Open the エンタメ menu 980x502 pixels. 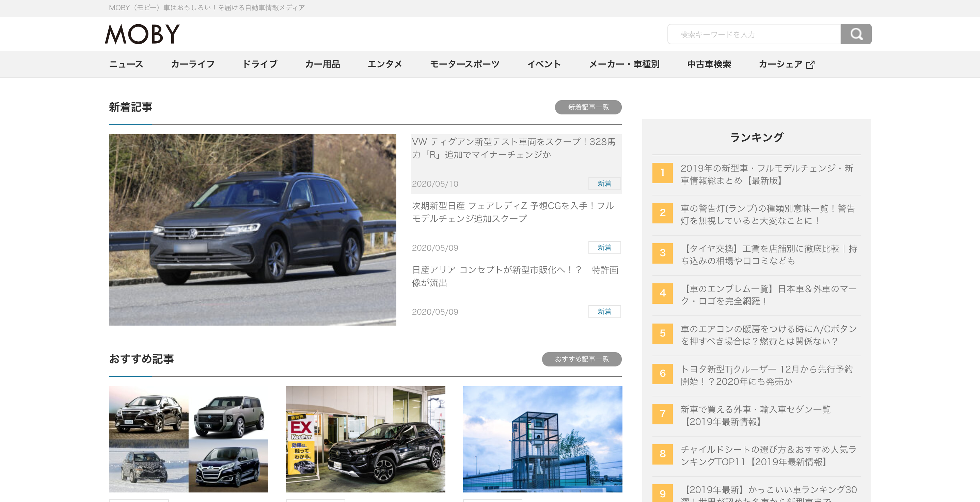pos(385,64)
